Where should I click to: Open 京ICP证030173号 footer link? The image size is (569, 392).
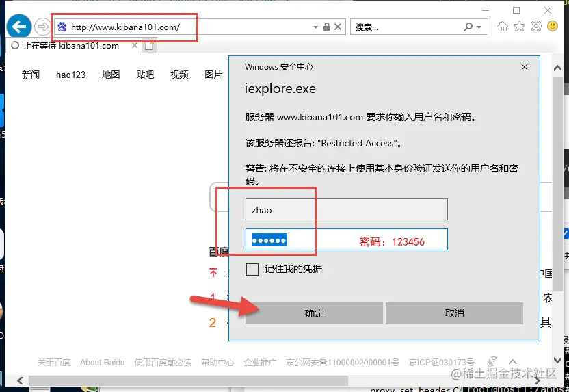(x=442, y=362)
